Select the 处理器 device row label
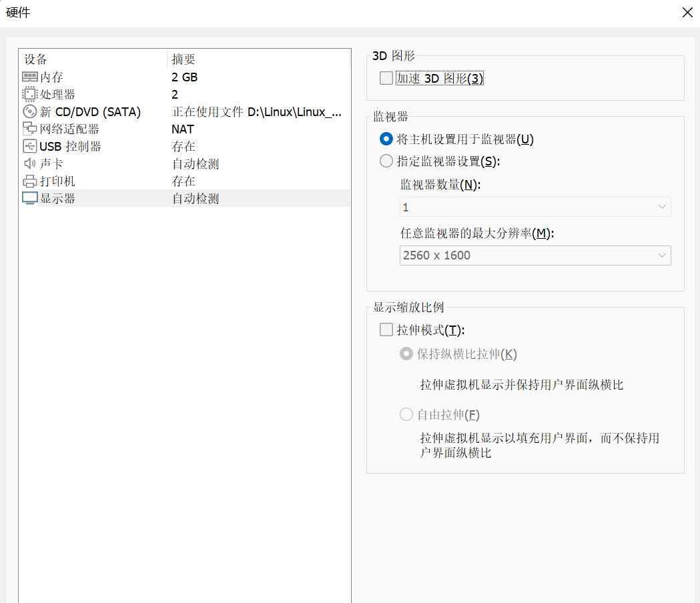 [57, 95]
